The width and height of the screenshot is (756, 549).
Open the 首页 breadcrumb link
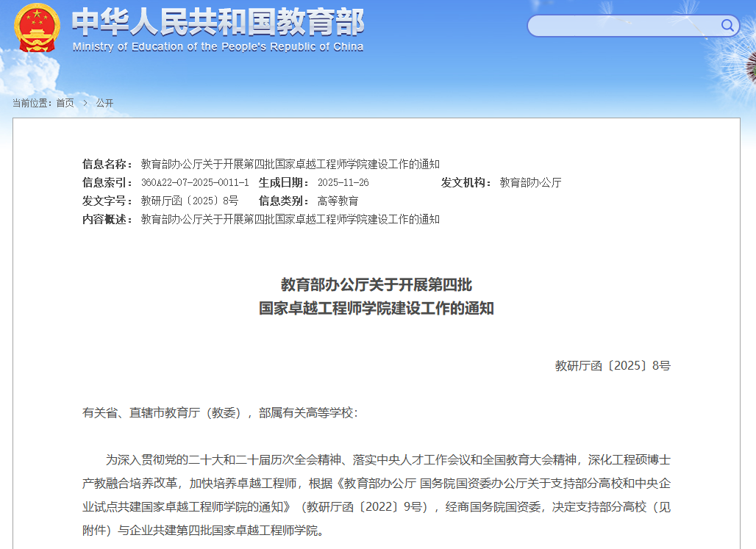click(x=65, y=103)
